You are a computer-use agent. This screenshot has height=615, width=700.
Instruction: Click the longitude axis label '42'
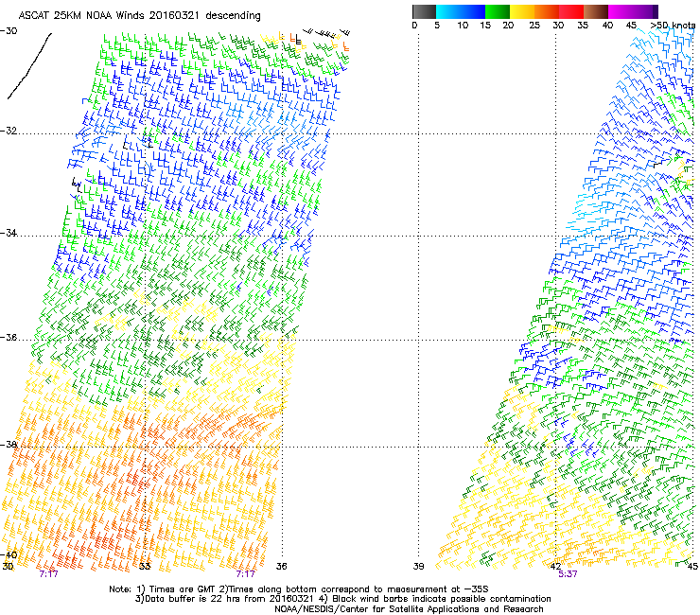point(555,567)
